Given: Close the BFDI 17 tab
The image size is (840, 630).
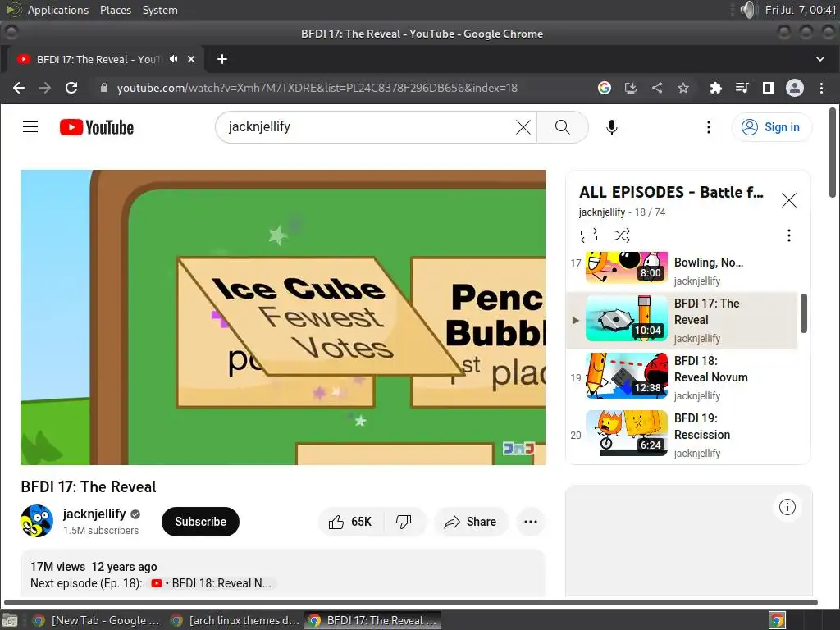Looking at the screenshot, I should (x=191, y=59).
